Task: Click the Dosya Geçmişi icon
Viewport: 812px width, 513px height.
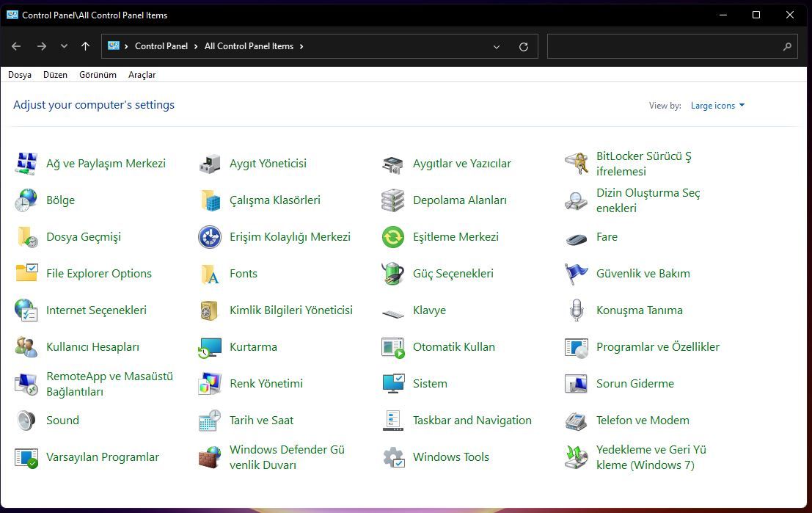Action: point(26,237)
